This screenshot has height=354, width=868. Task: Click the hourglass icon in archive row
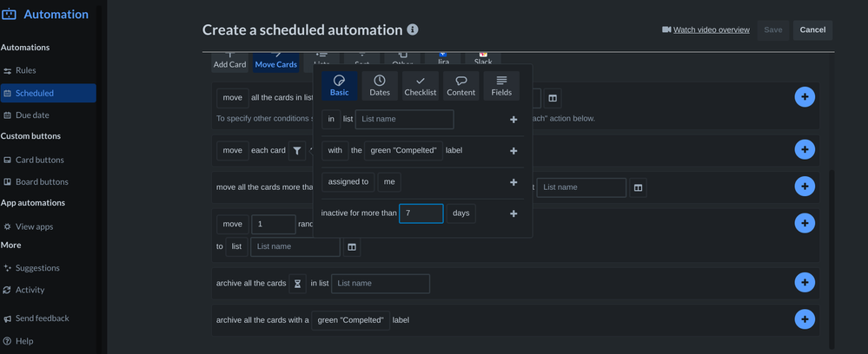[x=297, y=284]
